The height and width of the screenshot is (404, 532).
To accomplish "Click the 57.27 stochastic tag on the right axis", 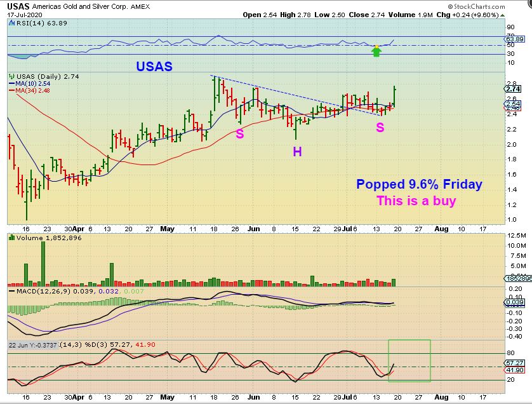I will point(515,363).
